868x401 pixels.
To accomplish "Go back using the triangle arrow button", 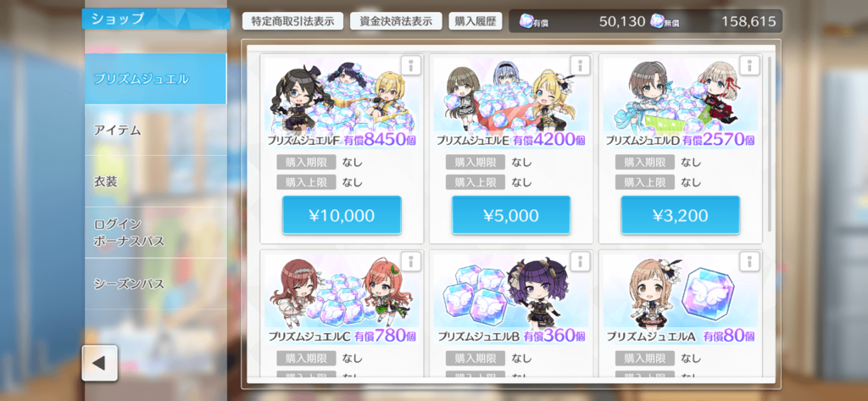I will pyautogui.click(x=100, y=364).
